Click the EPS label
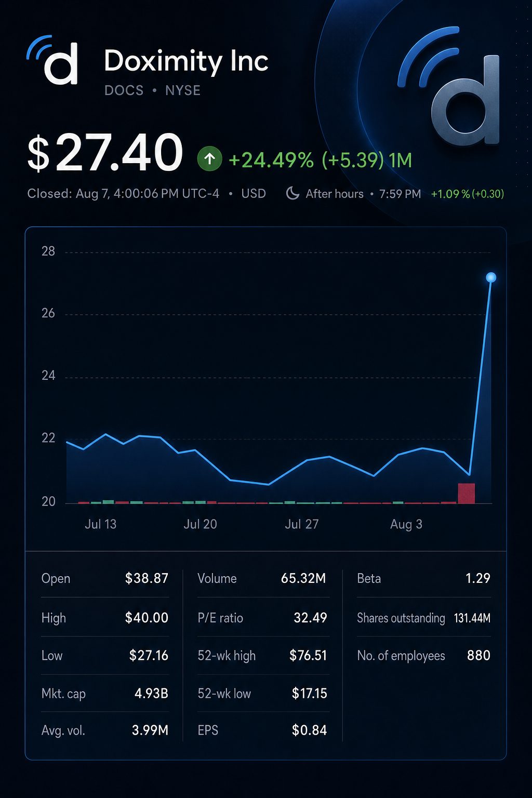This screenshot has height=798, width=532. click(208, 730)
